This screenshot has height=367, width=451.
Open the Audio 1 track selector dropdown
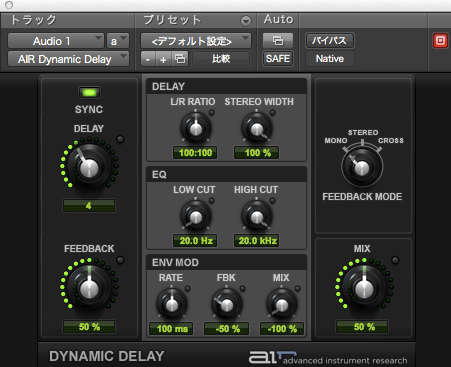pyautogui.click(x=56, y=41)
